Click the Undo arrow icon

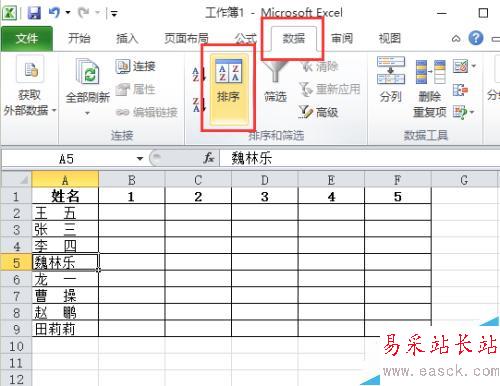[x=54, y=13]
